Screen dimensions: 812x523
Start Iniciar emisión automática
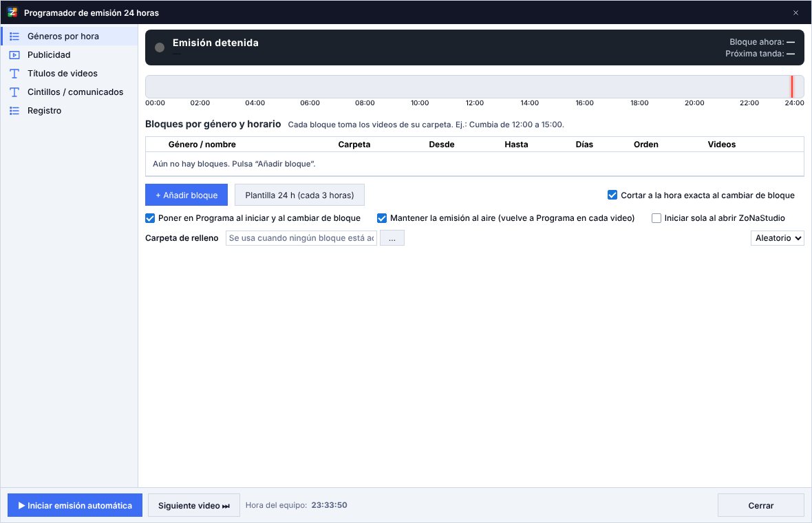75,505
